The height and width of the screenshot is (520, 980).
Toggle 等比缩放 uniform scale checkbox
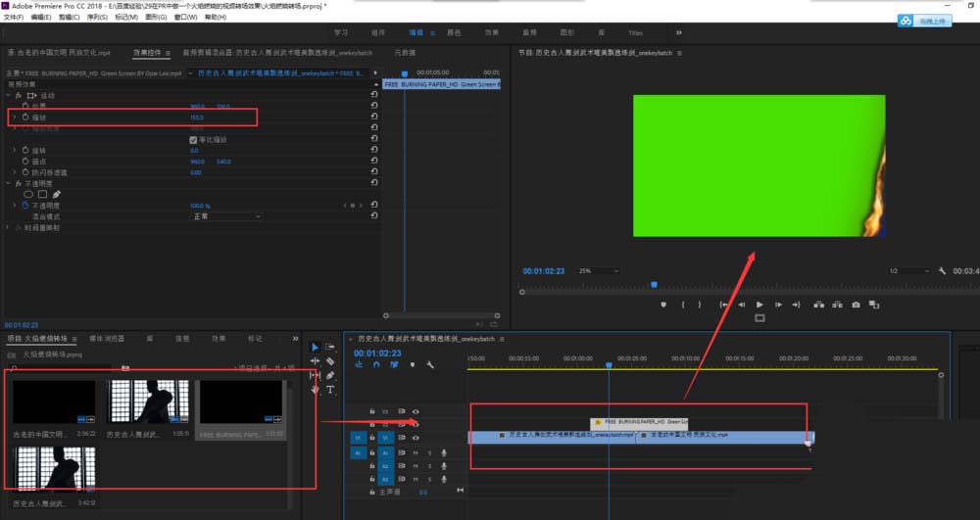[x=193, y=140]
